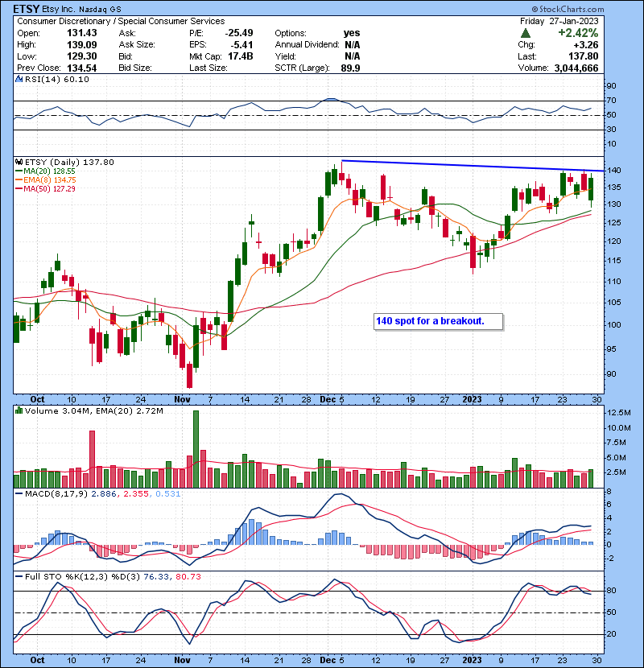Click the Volume 3.04M, EMA(20) 2.72M label
This screenshot has height=668, width=644.
[x=93, y=410]
